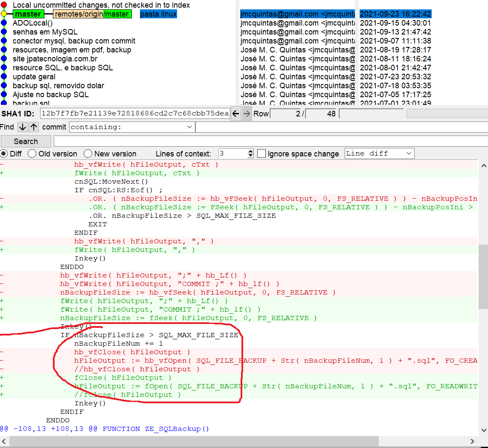Click the back navigation arrow beside SHA1 field
This screenshot has width=488, height=448.
pos(236,114)
